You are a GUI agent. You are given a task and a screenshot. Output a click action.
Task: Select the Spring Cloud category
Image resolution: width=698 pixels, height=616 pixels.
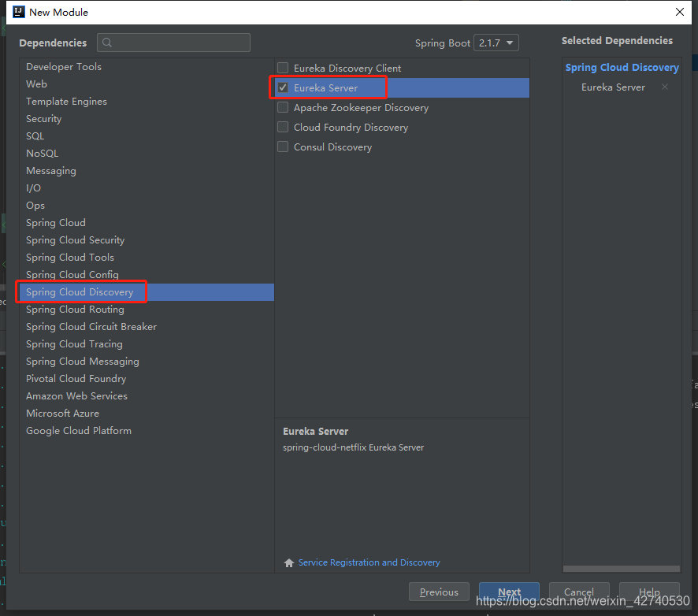click(147, 223)
